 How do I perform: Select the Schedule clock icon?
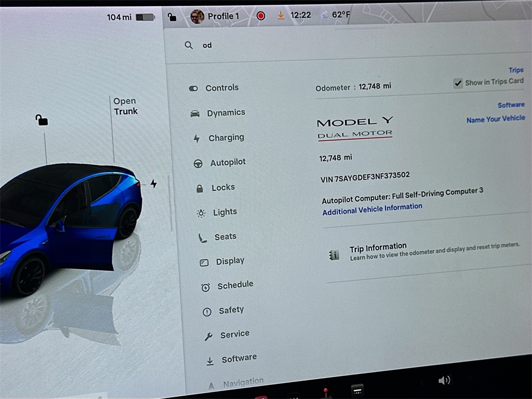207,286
